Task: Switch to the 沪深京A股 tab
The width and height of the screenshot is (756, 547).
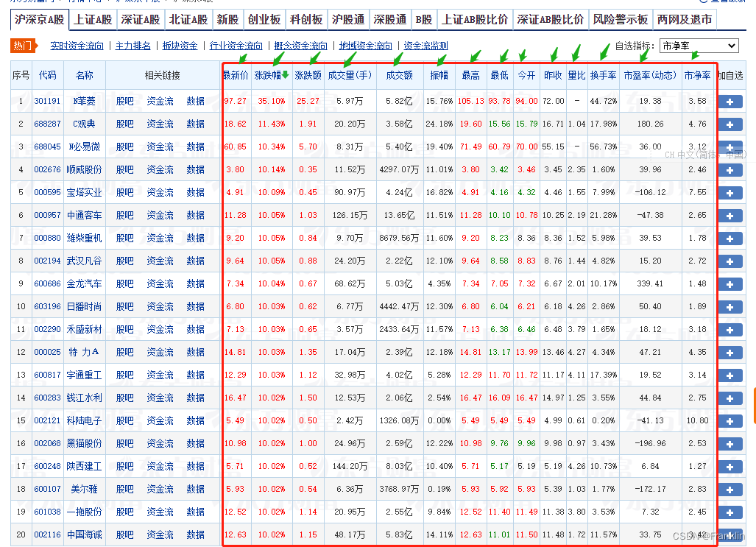Action: (40, 20)
